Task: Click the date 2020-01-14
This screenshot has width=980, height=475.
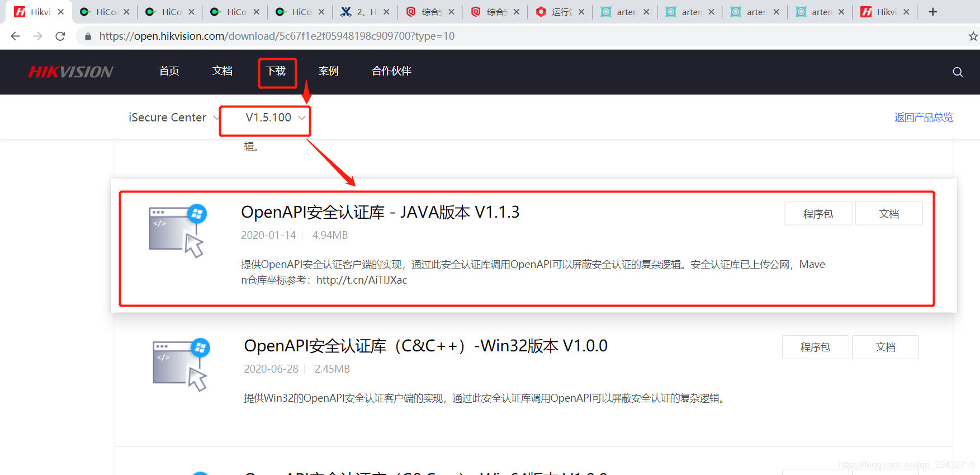Action: pos(268,236)
